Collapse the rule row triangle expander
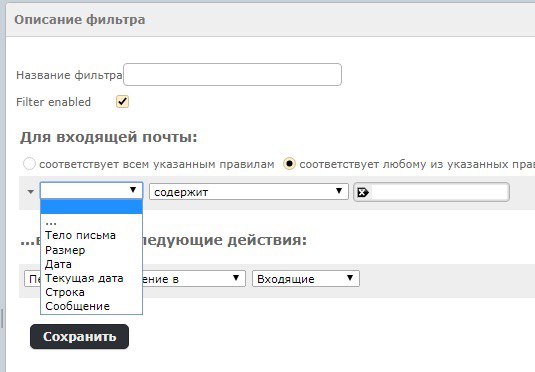The height and width of the screenshot is (372, 535). [x=31, y=192]
